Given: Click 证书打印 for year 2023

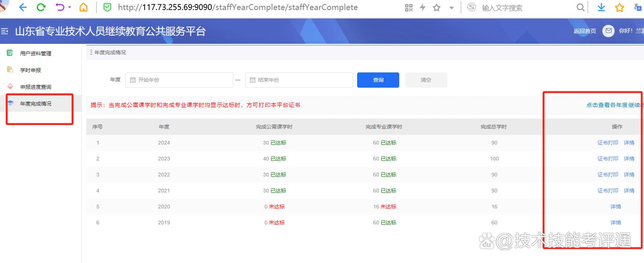Looking at the screenshot, I should tap(608, 159).
